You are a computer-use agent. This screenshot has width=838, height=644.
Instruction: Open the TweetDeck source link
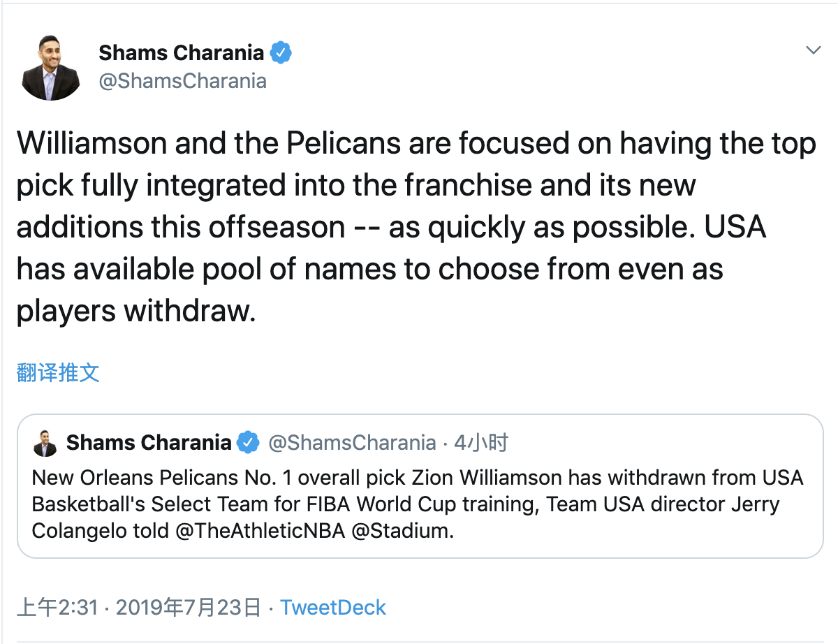pos(333,608)
